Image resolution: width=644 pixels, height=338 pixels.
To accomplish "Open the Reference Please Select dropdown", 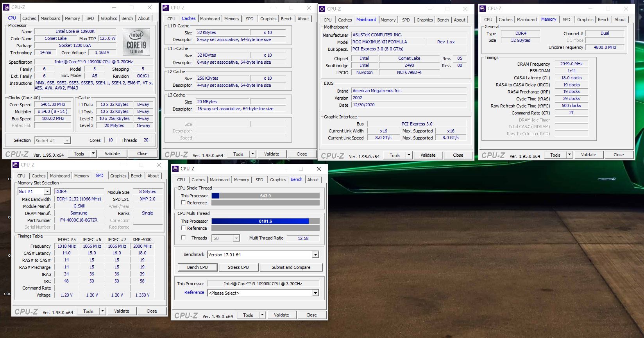I will tap(263, 293).
